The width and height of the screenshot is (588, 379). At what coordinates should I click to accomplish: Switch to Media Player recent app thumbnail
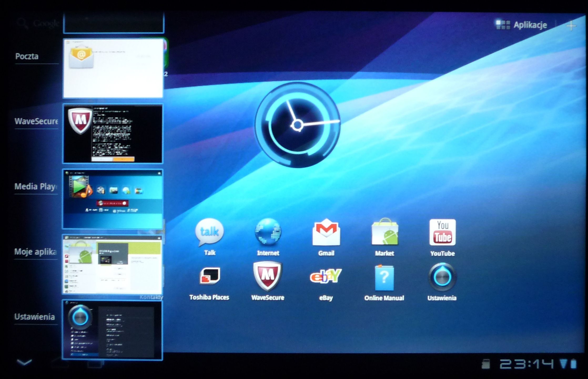(x=113, y=199)
